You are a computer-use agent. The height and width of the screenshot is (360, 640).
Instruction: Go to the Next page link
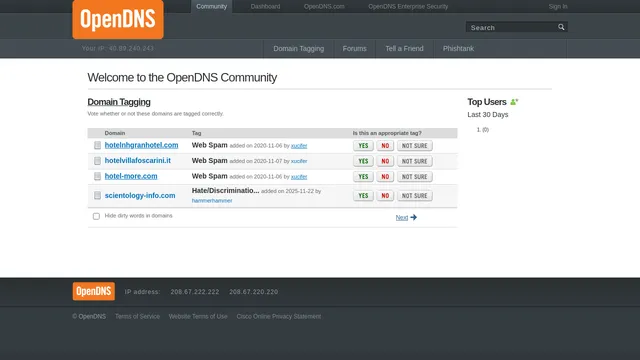pos(402,218)
